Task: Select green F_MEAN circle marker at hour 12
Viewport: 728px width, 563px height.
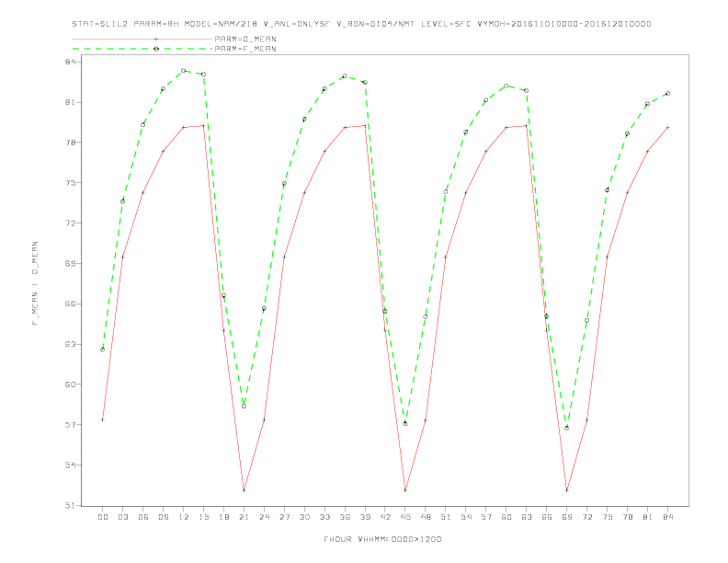Action: 184,71
